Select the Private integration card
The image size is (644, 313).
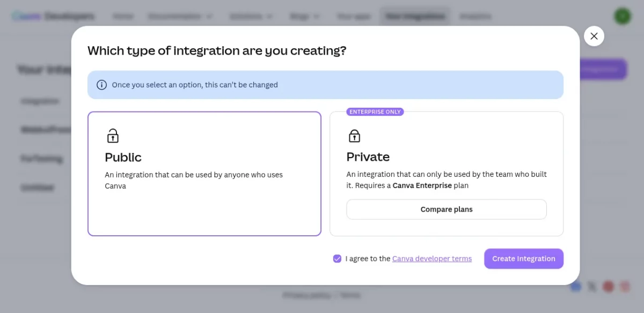(x=447, y=174)
